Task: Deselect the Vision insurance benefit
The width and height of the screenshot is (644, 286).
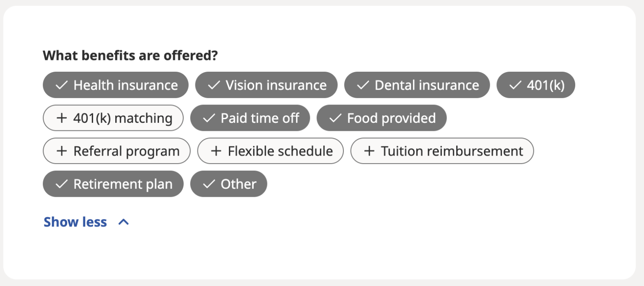Action: 266,85
